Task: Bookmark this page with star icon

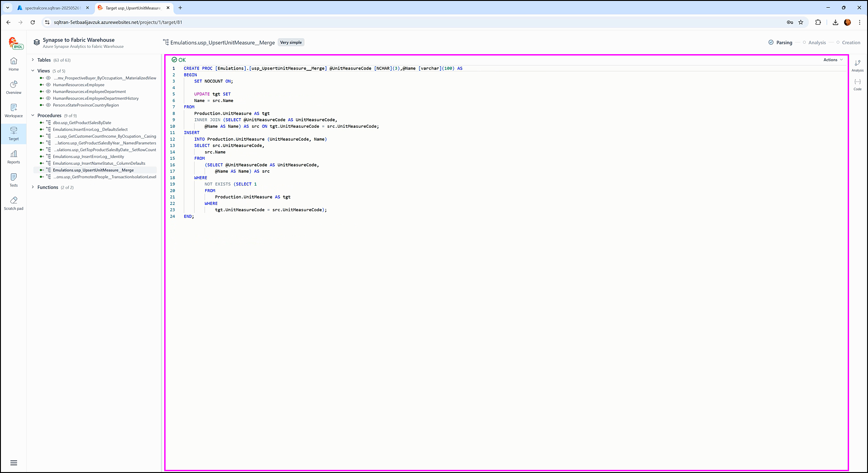Action: click(x=801, y=22)
